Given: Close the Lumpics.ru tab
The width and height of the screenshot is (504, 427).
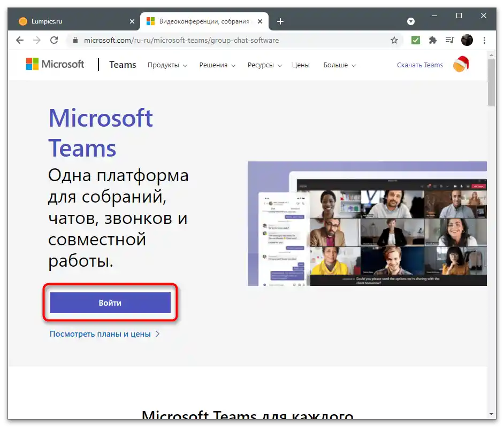Looking at the screenshot, I should [x=132, y=21].
